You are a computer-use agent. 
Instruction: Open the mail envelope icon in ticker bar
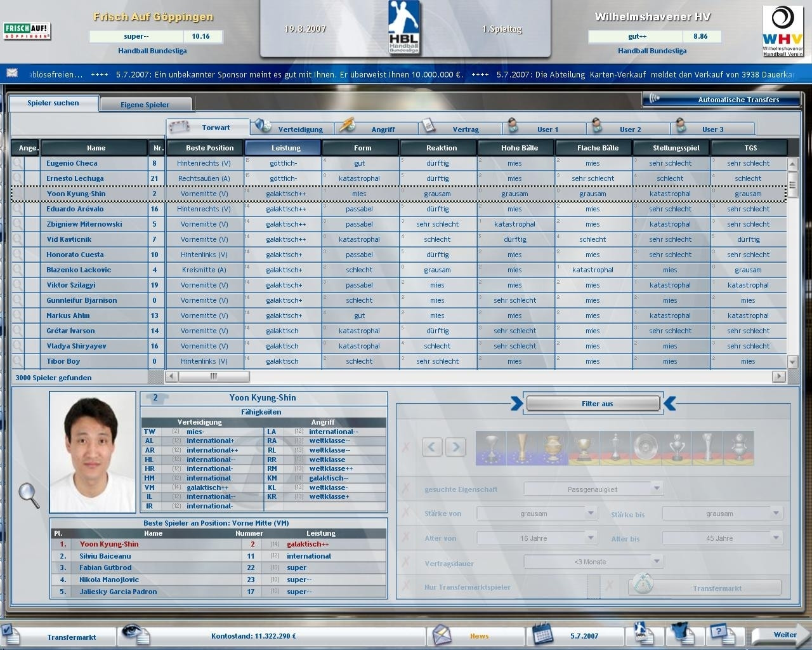[12, 73]
